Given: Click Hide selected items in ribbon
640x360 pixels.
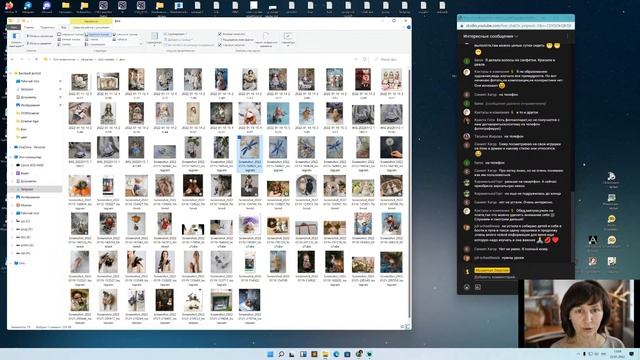Looking at the screenshot, I should pyautogui.click(x=266, y=40).
